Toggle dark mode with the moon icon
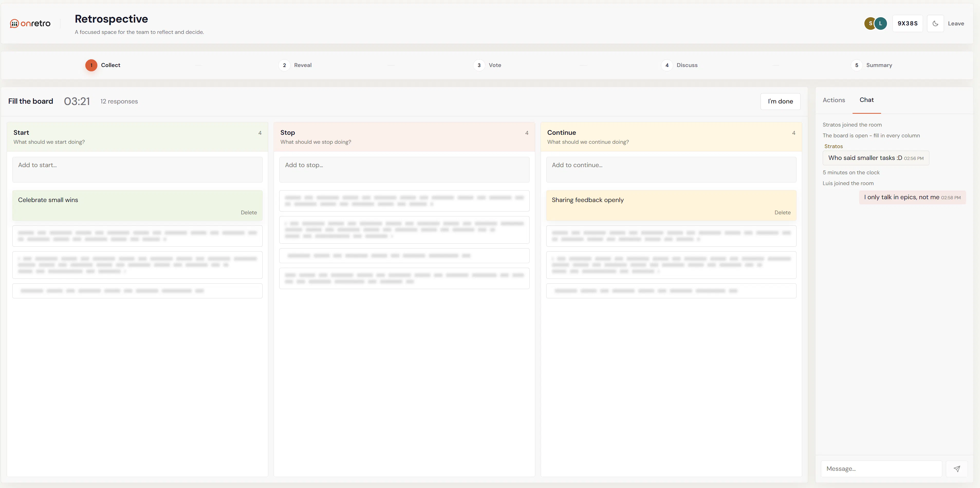 [935, 24]
